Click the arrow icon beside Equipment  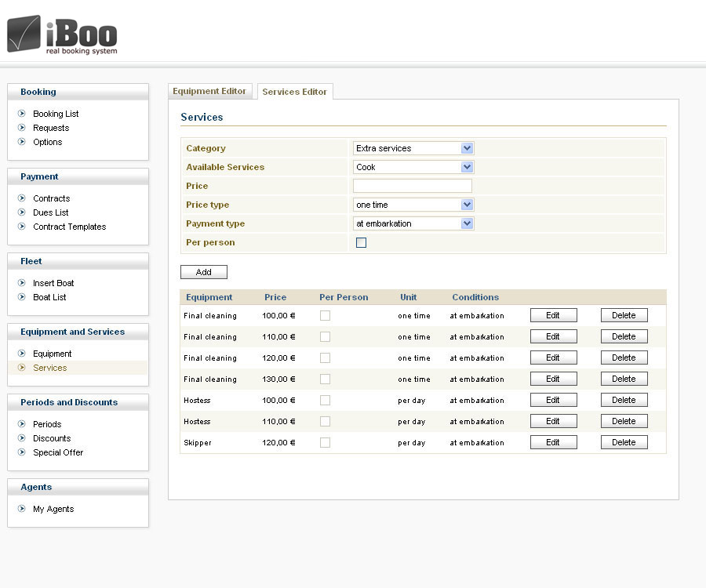pyautogui.click(x=22, y=354)
